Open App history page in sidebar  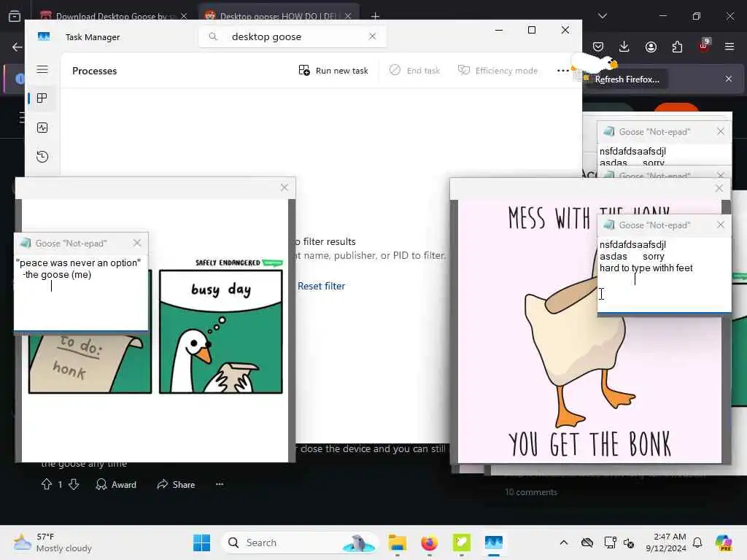[42, 157]
